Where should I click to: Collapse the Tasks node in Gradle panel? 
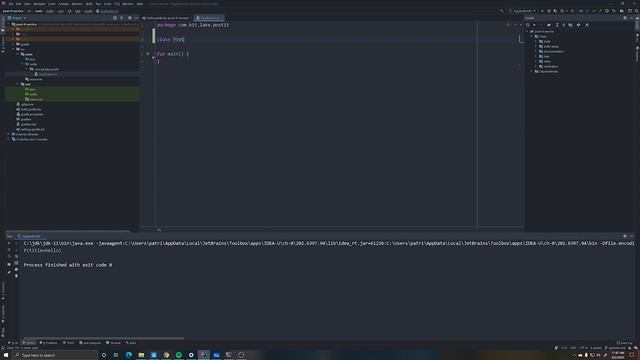[x=532, y=36]
